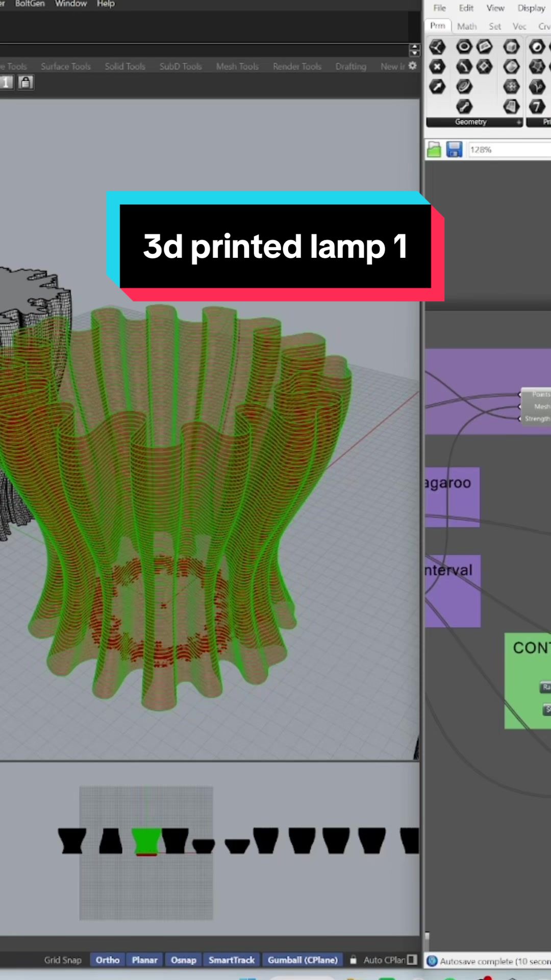Select the Mesh parameter icon
This screenshot has height=980, width=551.
pyautogui.click(x=511, y=87)
